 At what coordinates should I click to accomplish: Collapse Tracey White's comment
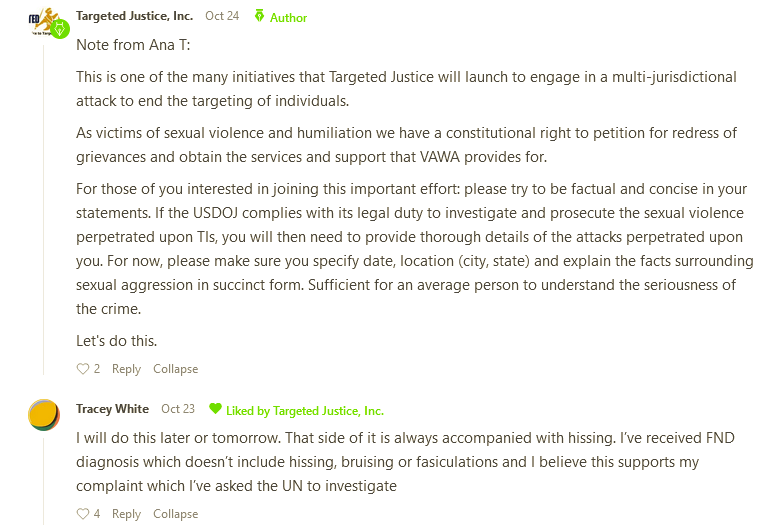175,514
